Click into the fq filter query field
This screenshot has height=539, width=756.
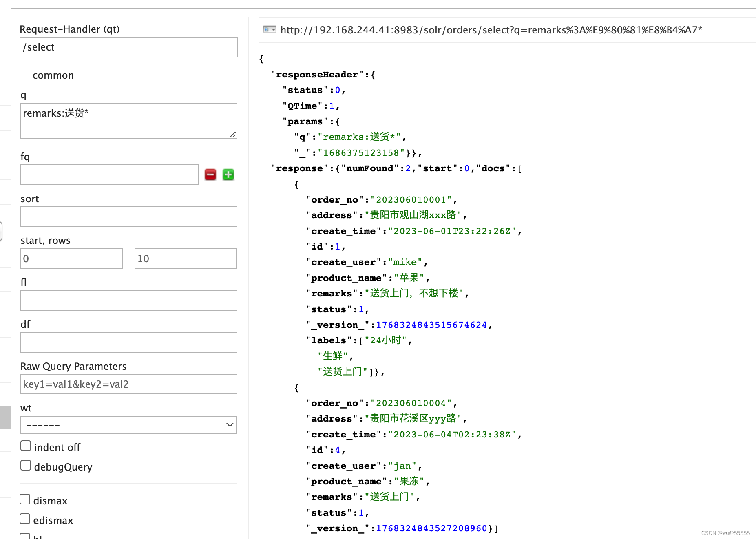click(109, 175)
